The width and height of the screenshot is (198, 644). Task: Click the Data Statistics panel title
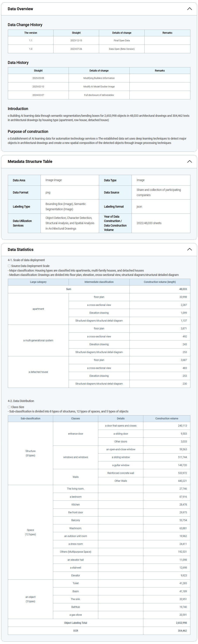tap(20, 250)
